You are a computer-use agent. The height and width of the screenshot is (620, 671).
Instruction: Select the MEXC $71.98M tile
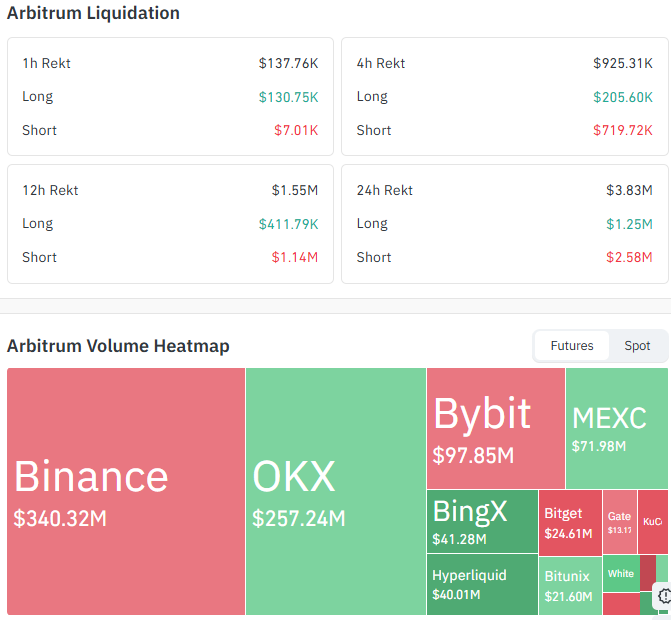(x=617, y=428)
